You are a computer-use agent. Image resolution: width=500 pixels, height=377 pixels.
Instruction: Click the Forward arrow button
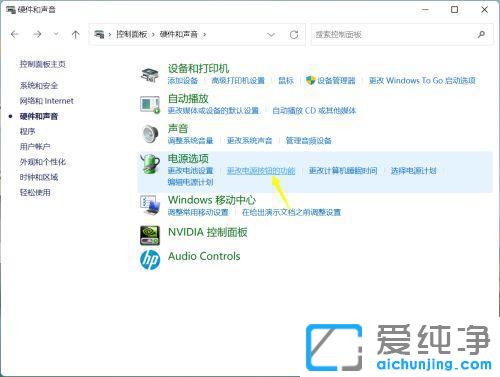37,34
